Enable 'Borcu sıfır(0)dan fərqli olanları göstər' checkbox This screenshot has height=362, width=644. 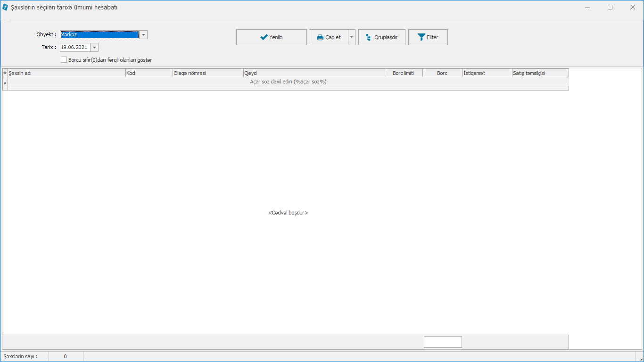[64, 60]
